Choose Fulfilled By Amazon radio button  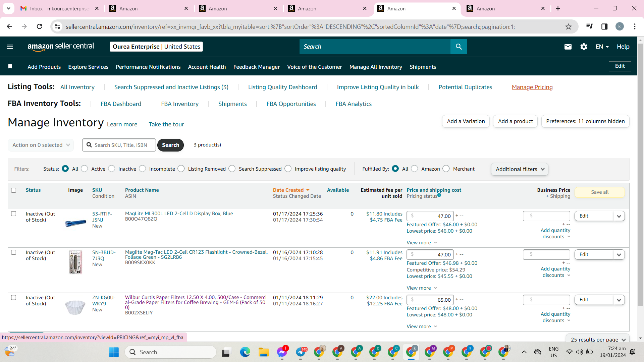point(415,169)
